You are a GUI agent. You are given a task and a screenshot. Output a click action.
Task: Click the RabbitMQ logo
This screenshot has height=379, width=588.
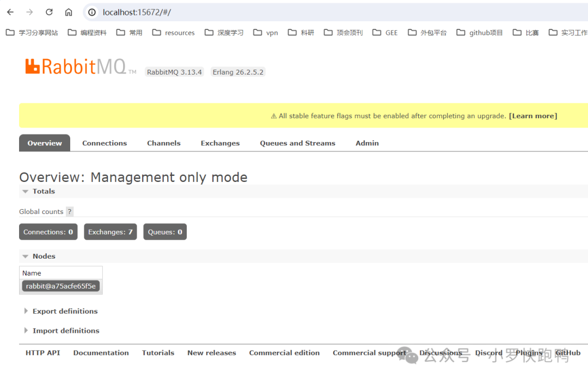coord(80,67)
